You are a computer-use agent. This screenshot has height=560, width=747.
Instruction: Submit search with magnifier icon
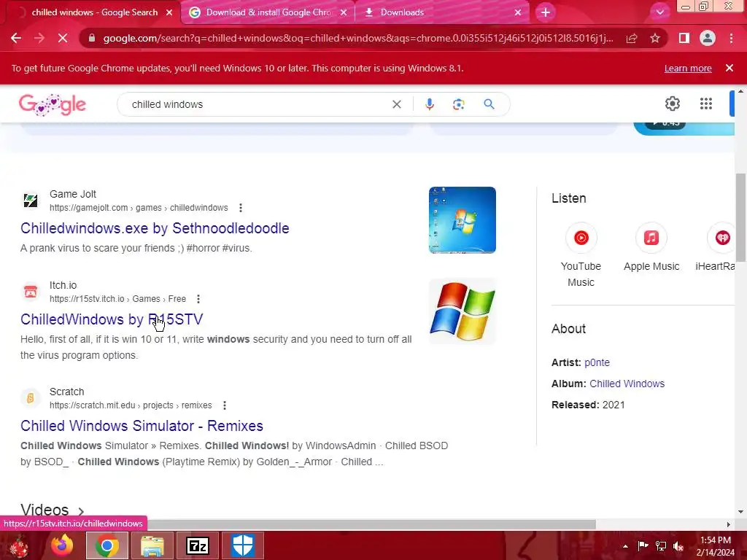pyautogui.click(x=489, y=104)
